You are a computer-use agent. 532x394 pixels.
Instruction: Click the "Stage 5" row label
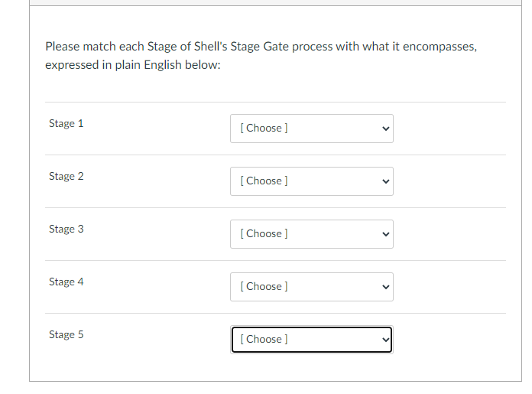pyautogui.click(x=66, y=335)
